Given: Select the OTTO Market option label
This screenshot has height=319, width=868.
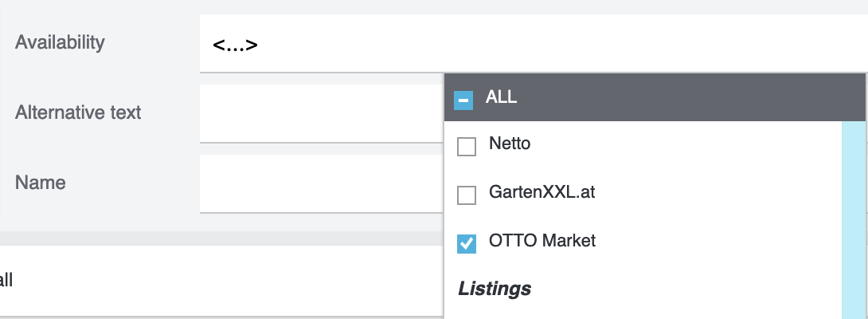Looking at the screenshot, I should (542, 241).
